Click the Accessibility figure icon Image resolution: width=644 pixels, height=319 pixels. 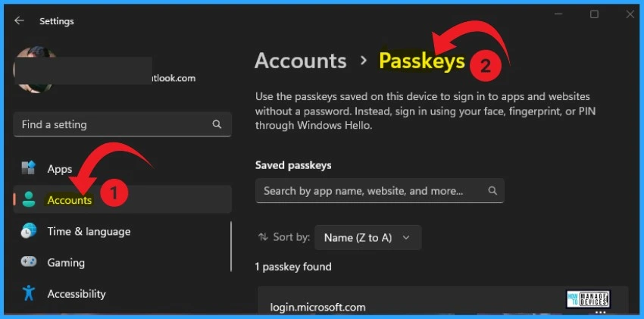click(x=29, y=293)
